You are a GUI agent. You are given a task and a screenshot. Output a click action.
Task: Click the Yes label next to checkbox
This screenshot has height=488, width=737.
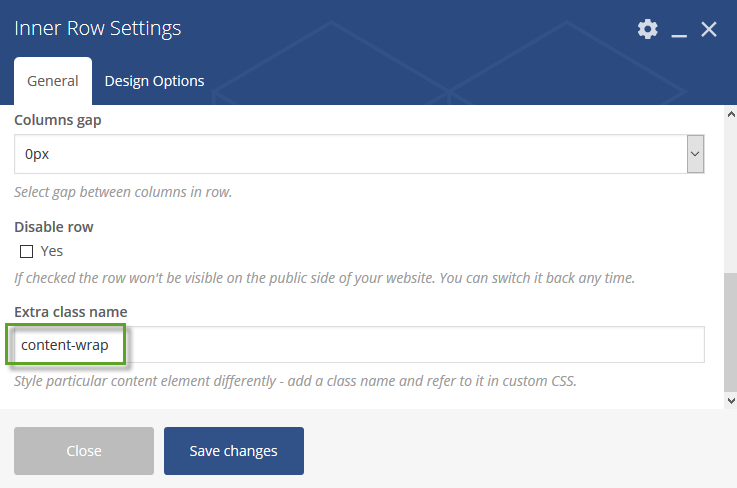point(51,251)
